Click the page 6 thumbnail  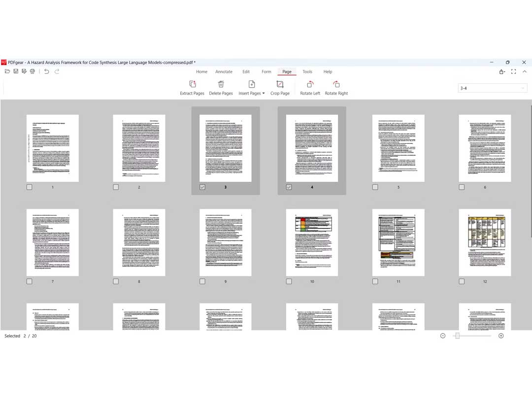click(485, 148)
